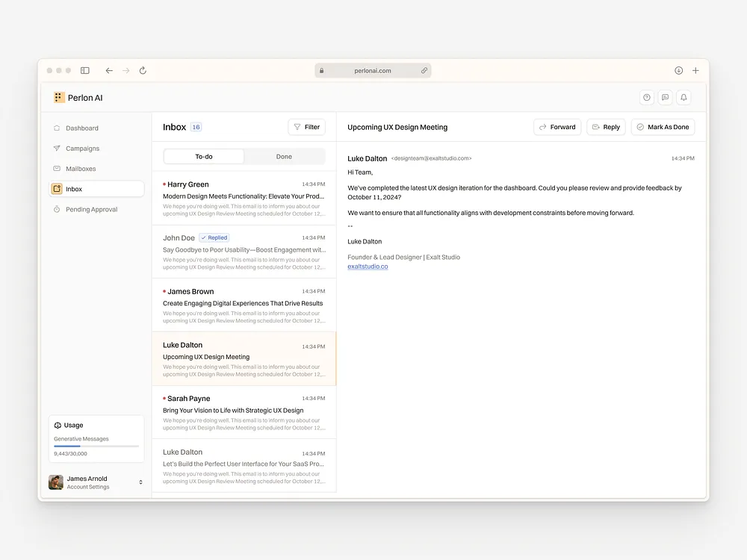Image resolution: width=747 pixels, height=560 pixels.
Task: Click the Dashboard home icon
Action: [x=58, y=128]
